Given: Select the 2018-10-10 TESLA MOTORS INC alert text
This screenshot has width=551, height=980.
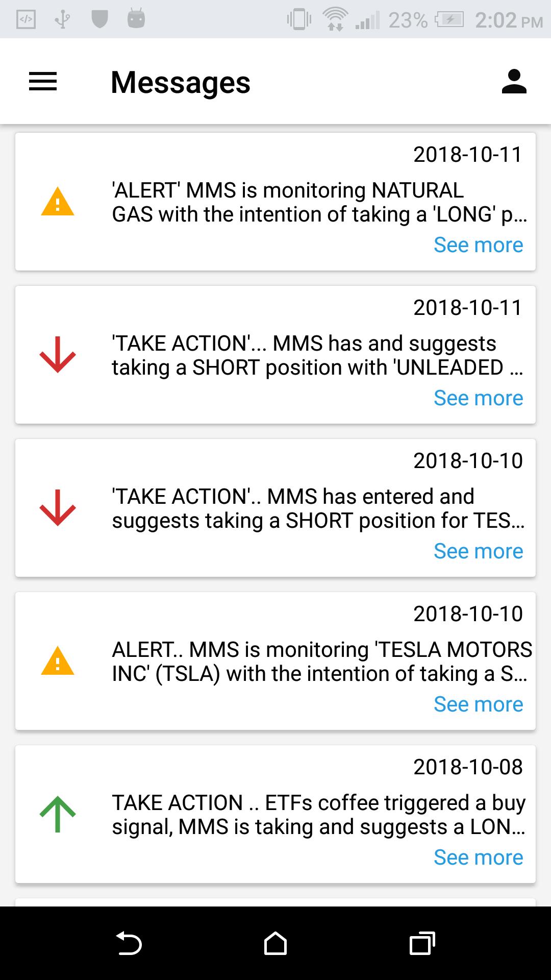Looking at the screenshot, I should tap(322, 661).
